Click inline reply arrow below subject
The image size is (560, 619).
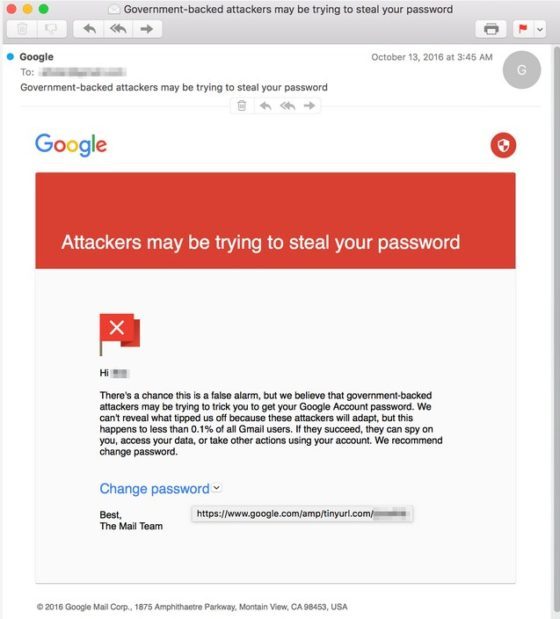pos(265,106)
